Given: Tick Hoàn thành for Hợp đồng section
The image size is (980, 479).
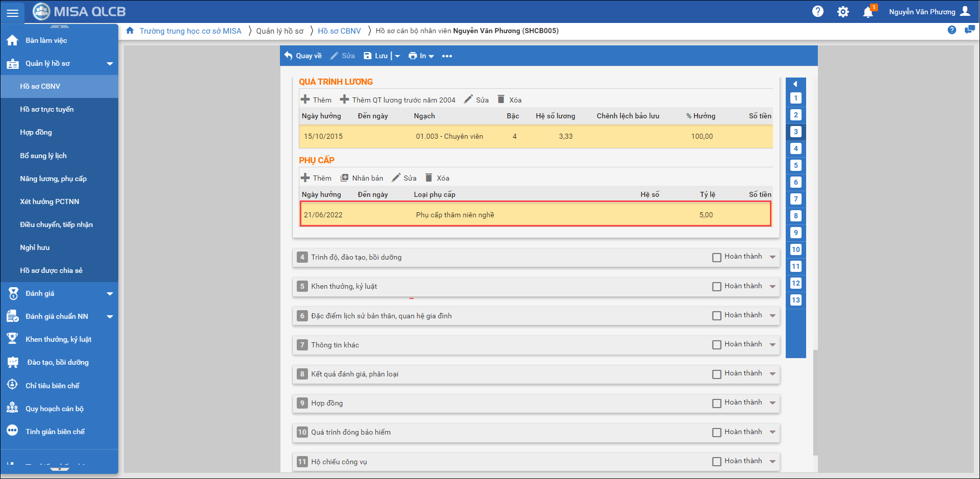Looking at the screenshot, I should 716,404.
